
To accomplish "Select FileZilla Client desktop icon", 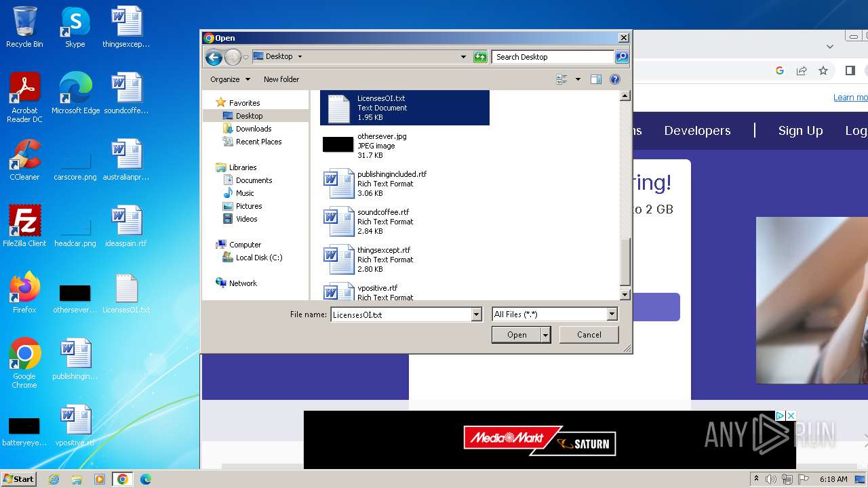I will [24, 226].
